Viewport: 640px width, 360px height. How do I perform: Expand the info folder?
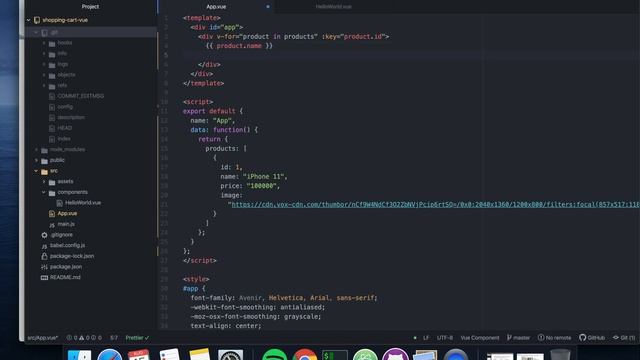[44, 53]
